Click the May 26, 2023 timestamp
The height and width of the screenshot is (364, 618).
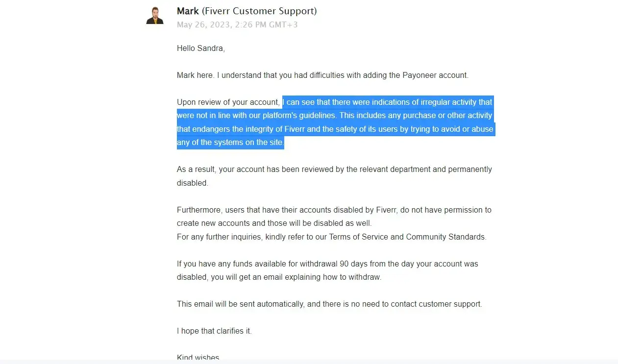[237, 24]
